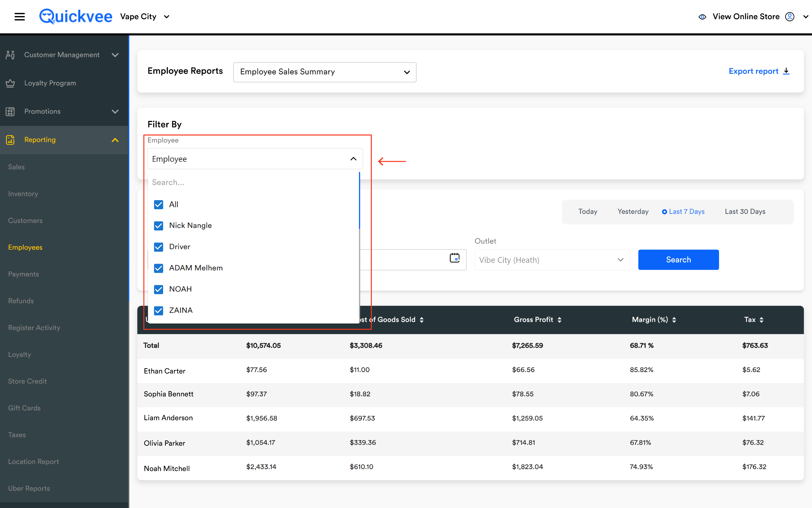
Task: Open Sales report in sidebar
Action: pyautogui.click(x=16, y=167)
